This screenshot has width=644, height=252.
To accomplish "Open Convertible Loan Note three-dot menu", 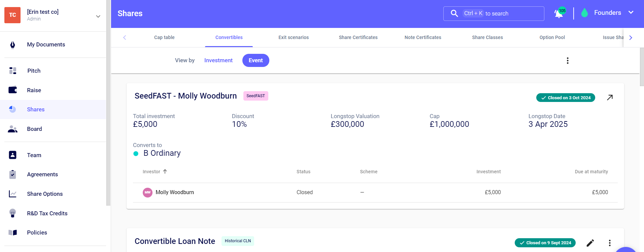I will 610,243.
